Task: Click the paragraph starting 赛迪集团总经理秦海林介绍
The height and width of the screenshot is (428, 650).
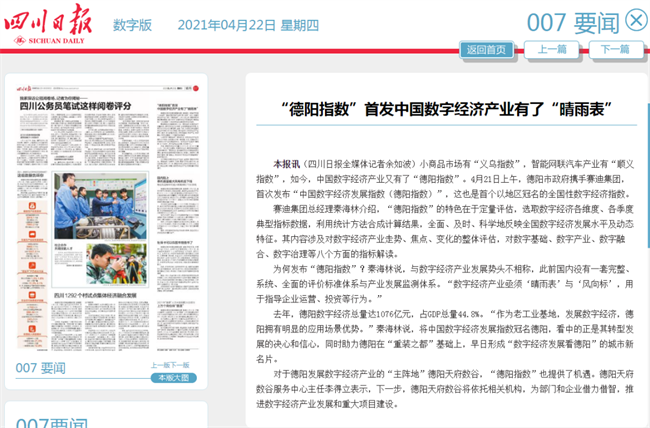Action: pyautogui.click(x=445, y=231)
